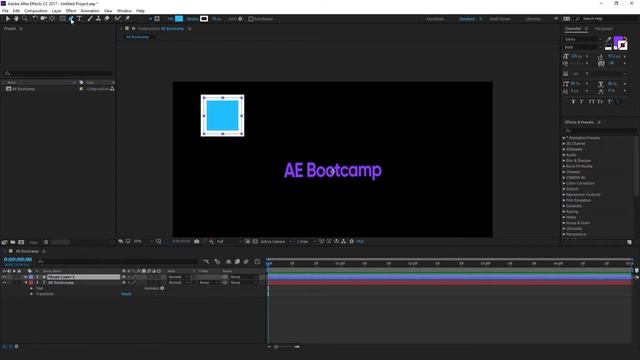Select the Roto Brush tool
640x360 pixels.
coord(118,19)
